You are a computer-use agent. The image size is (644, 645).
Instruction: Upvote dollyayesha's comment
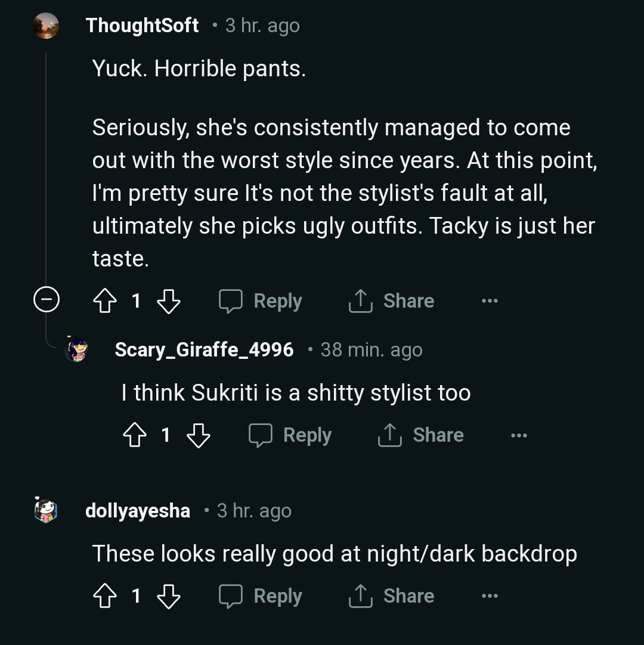pyautogui.click(x=105, y=596)
